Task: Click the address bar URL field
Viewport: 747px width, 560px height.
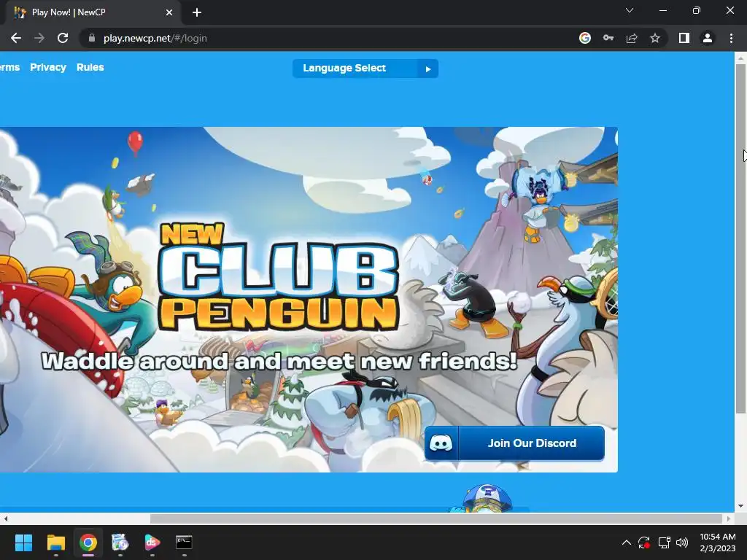Action: (x=333, y=38)
